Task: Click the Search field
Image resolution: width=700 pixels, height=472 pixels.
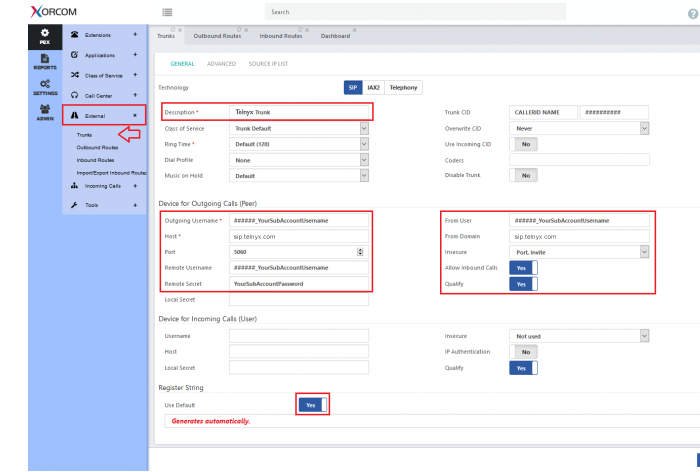Action: coord(415,12)
